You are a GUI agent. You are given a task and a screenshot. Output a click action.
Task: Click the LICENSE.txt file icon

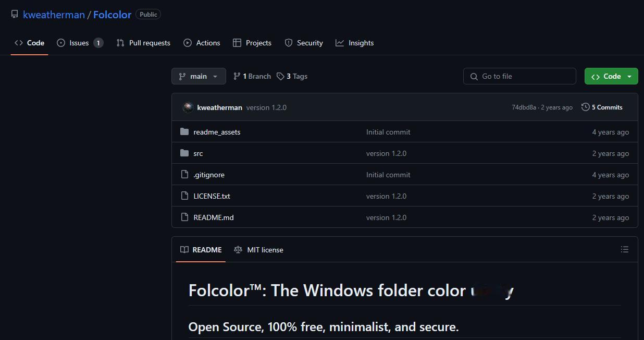184,196
